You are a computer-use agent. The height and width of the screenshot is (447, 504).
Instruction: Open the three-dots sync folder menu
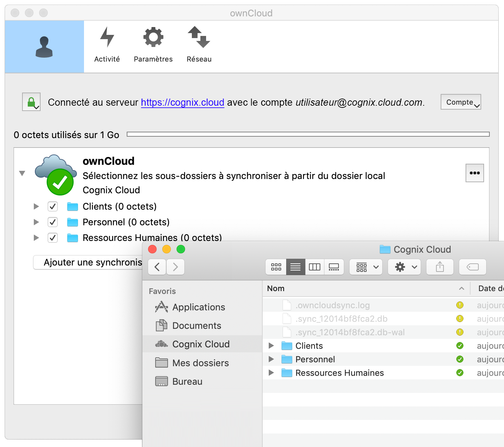[x=475, y=173]
